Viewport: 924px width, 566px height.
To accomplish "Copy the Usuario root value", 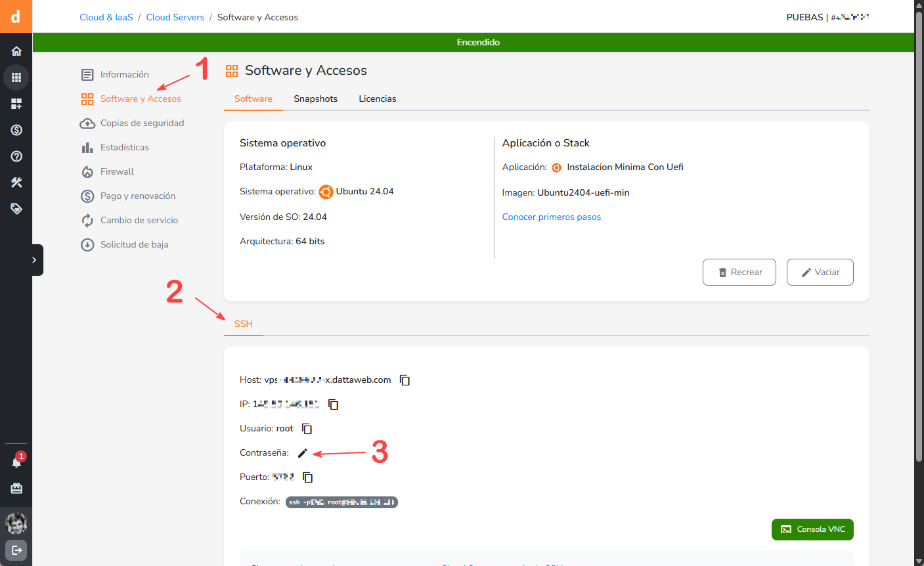I will tap(307, 429).
